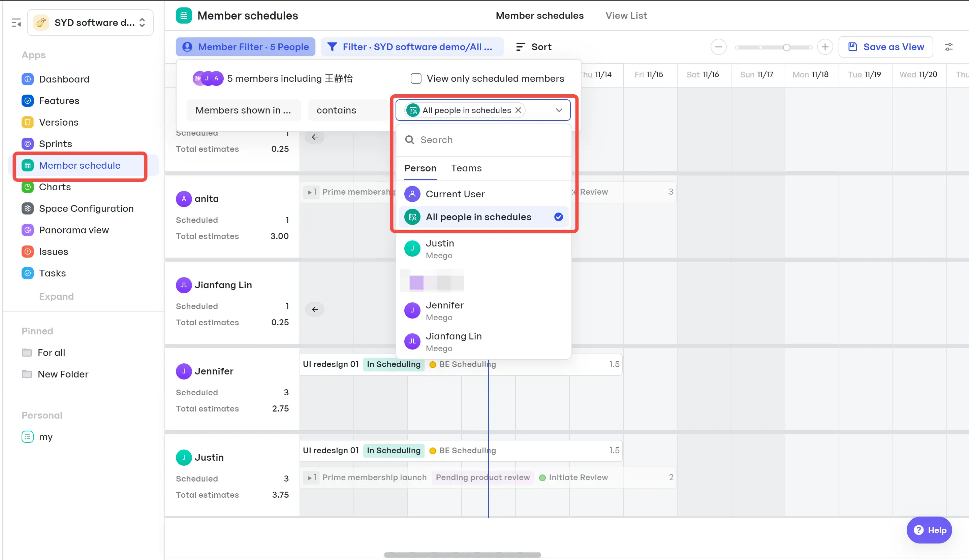The height and width of the screenshot is (560, 969).
Task: Click the zoom out minus icon
Action: [718, 47]
